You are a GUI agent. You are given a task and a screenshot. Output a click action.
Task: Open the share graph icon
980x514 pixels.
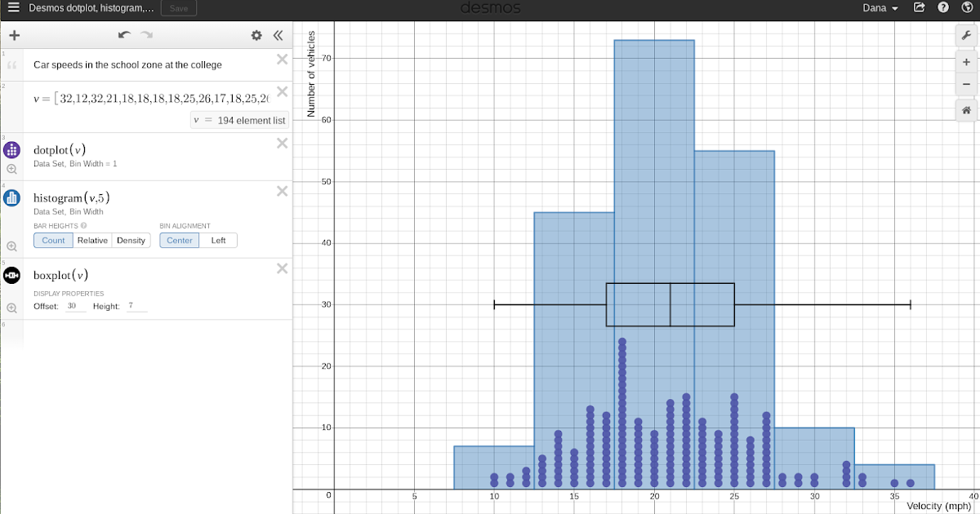[919, 7]
